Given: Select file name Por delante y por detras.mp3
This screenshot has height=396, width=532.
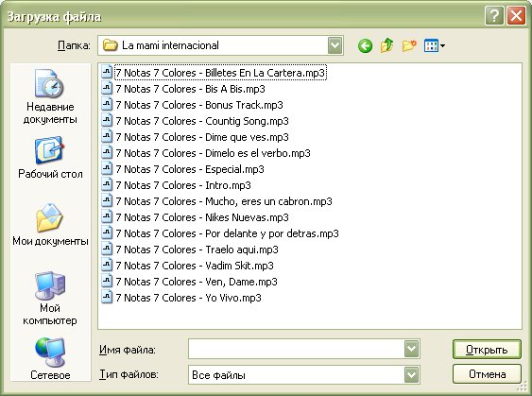Looking at the screenshot, I should (x=228, y=233).
